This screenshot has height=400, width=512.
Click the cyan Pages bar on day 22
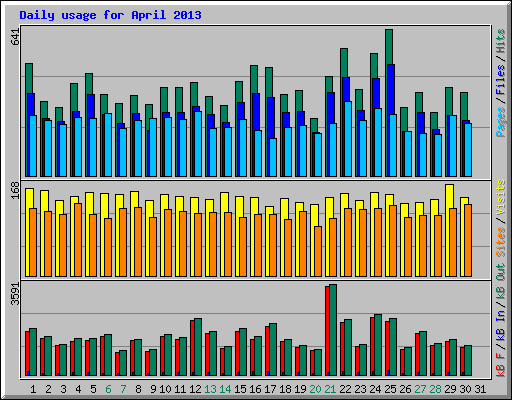point(348,139)
